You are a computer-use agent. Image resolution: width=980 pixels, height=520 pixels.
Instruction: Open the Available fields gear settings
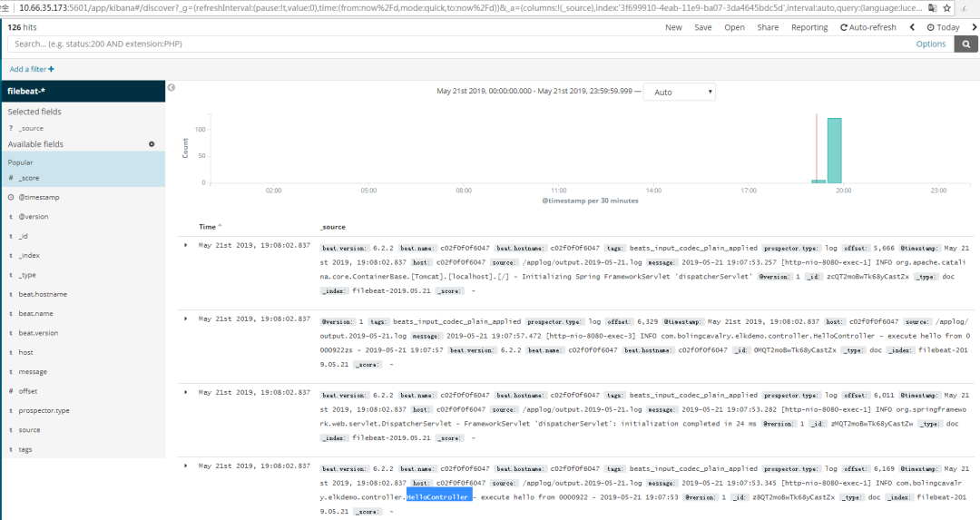(152, 144)
